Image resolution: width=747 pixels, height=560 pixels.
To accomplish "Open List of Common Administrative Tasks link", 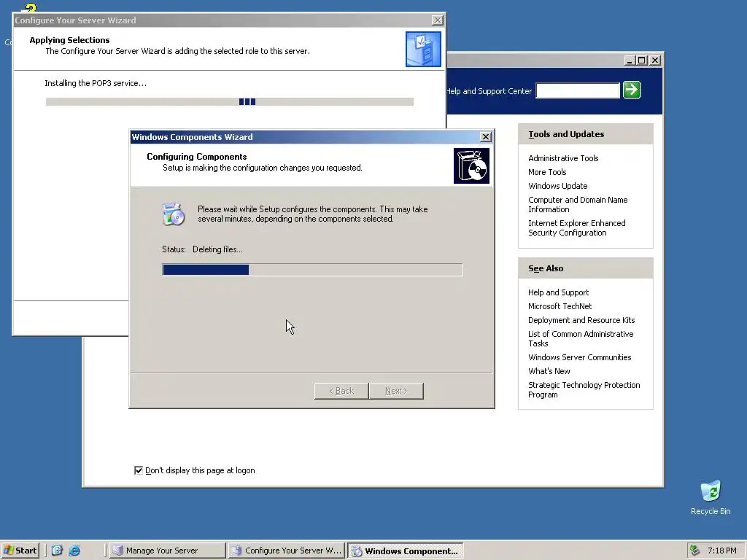I will (x=581, y=338).
